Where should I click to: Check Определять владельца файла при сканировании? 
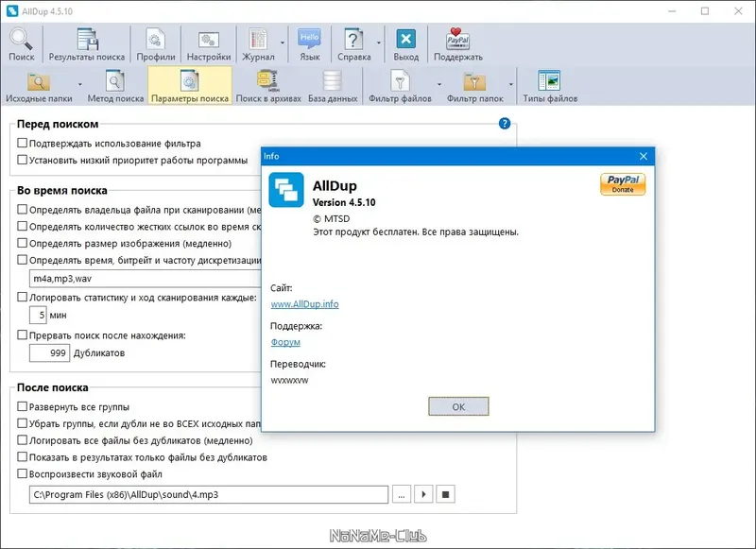22,209
